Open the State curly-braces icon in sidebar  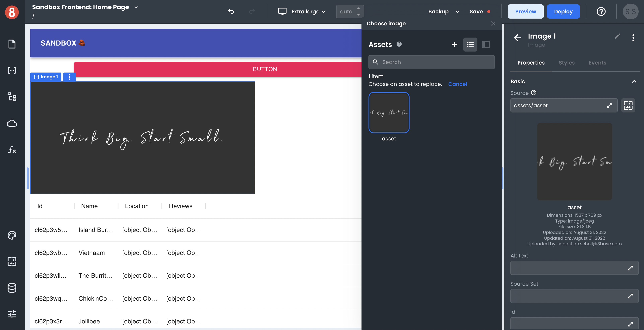click(x=12, y=70)
